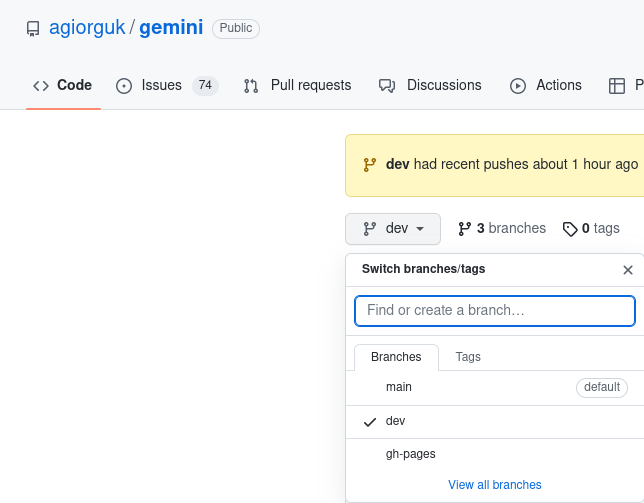Viewport: 644px width, 503px height.
Task: Open the Issues tab
Action: tap(167, 85)
